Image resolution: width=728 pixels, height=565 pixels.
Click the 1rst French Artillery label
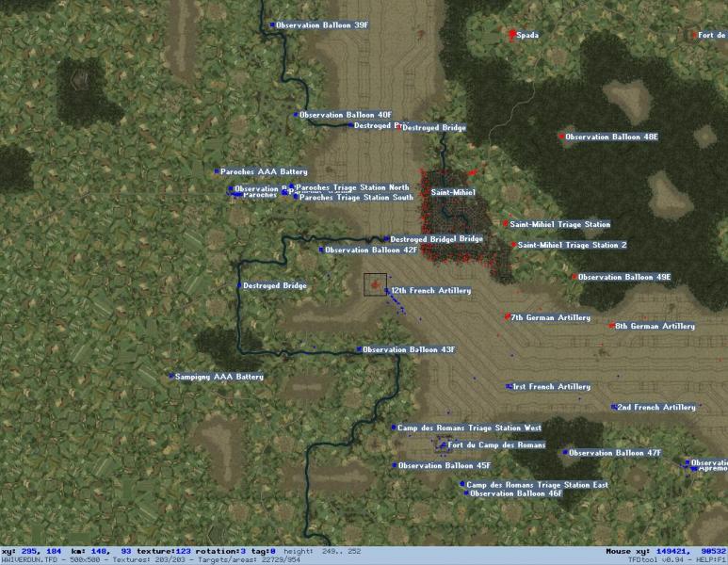point(552,387)
